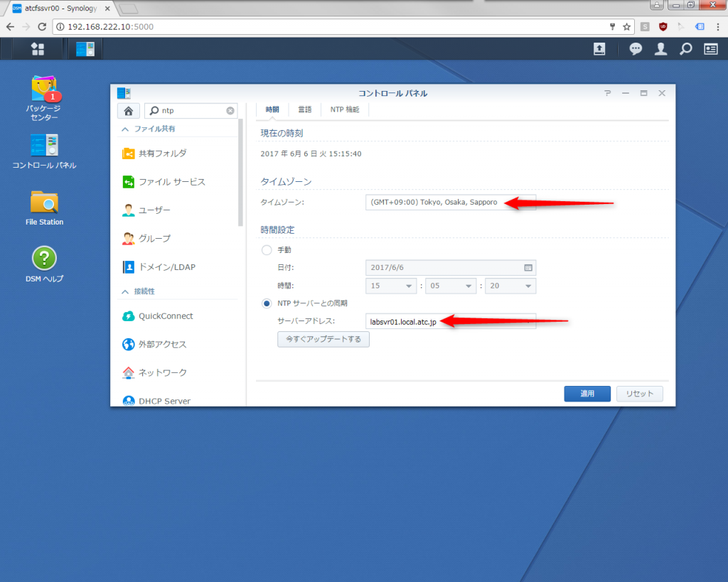The image size is (728, 582).
Task: Click the Reset button
Action: click(x=640, y=394)
